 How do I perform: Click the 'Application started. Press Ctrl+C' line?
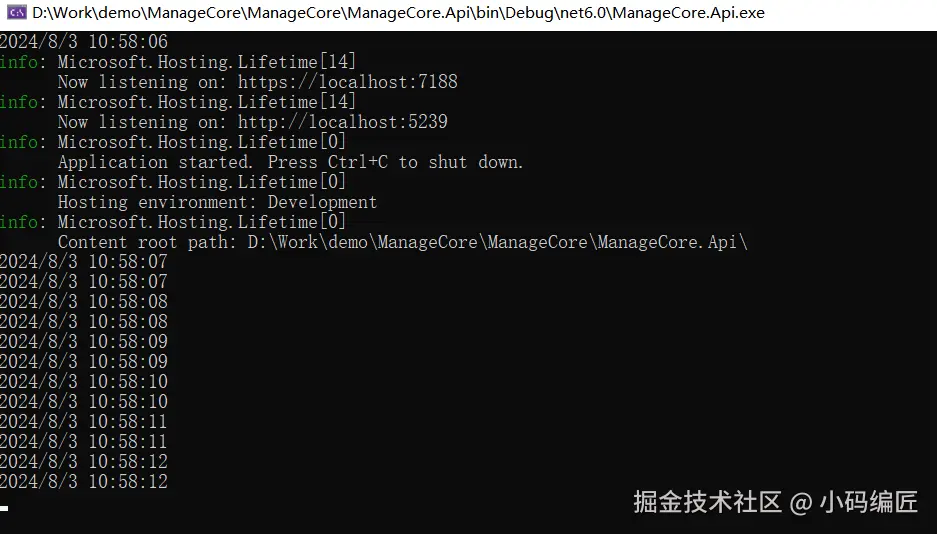coord(290,162)
